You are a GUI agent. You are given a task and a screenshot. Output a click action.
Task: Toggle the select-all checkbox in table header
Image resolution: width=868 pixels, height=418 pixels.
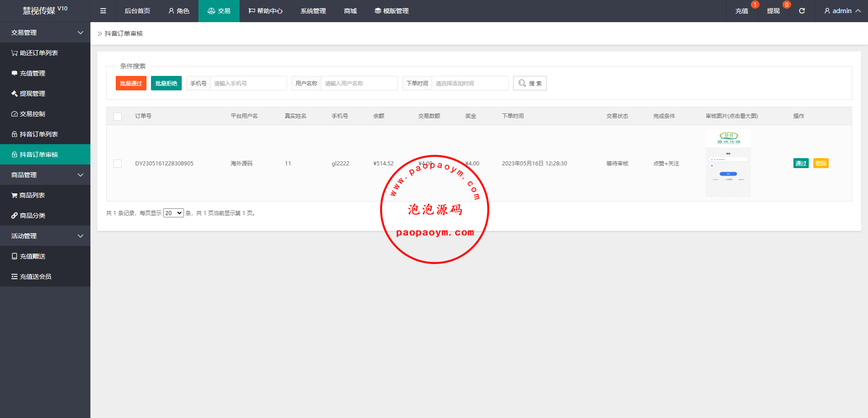(118, 116)
